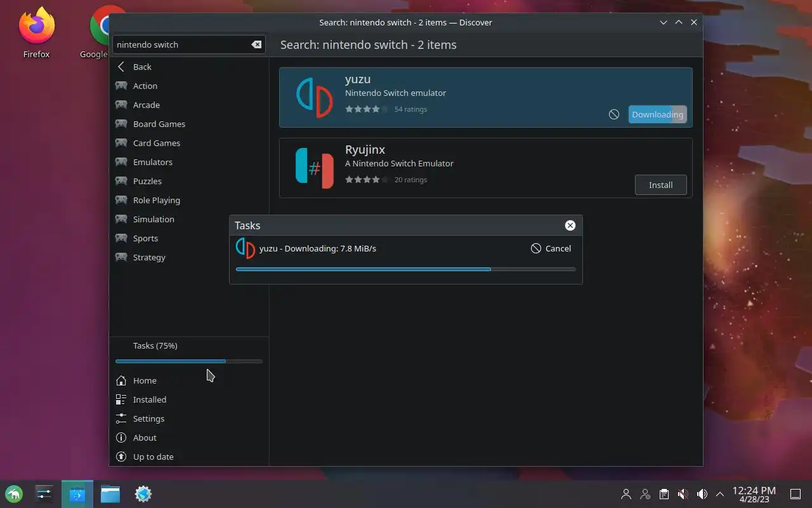Click the Downloading progress button for yuzu
The width and height of the screenshot is (812, 508).
coord(657,114)
